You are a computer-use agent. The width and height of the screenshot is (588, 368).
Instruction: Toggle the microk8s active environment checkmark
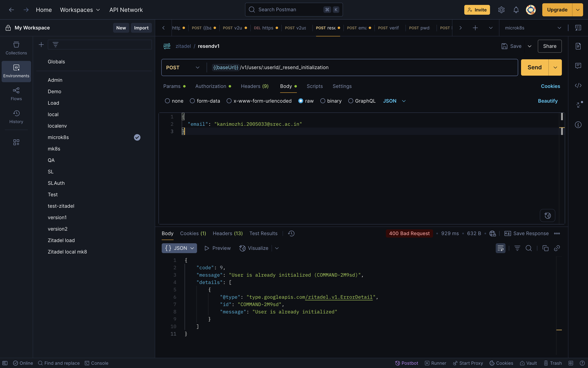(x=137, y=137)
